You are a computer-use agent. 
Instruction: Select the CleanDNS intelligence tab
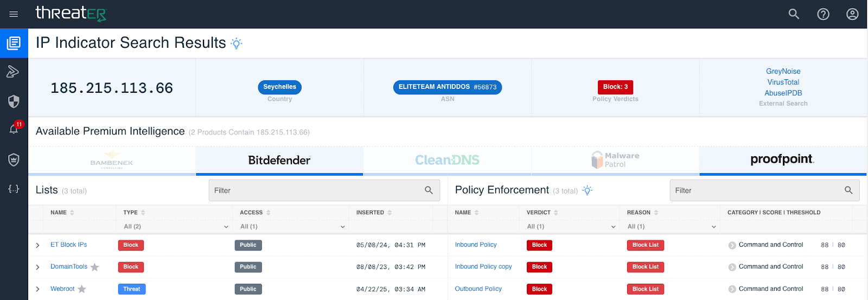click(447, 161)
